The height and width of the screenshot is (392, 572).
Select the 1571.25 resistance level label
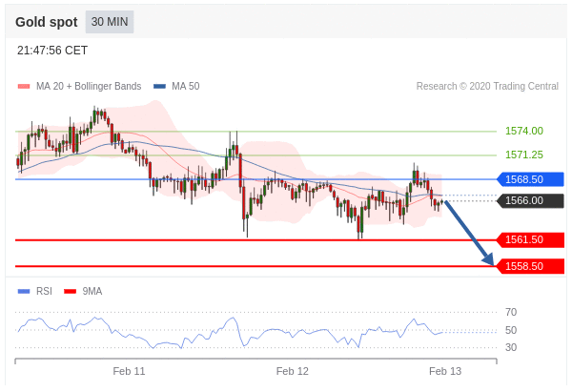[524, 155]
